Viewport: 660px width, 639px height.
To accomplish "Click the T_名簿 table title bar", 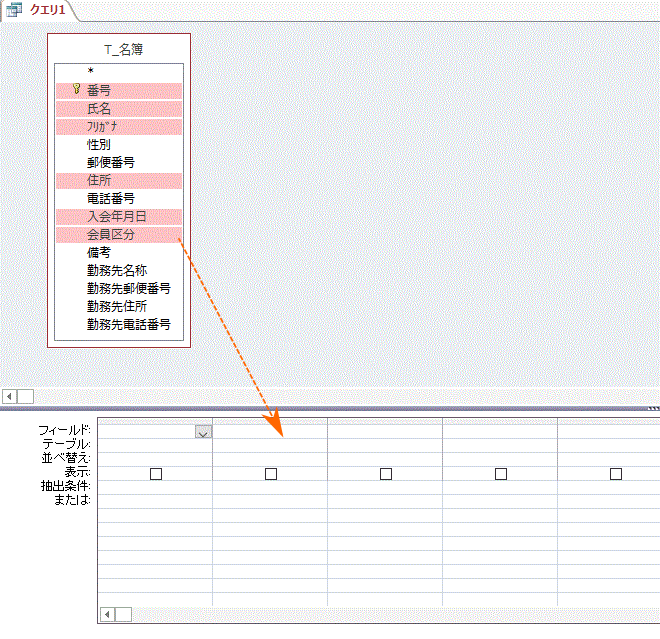I will [x=119, y=49].
